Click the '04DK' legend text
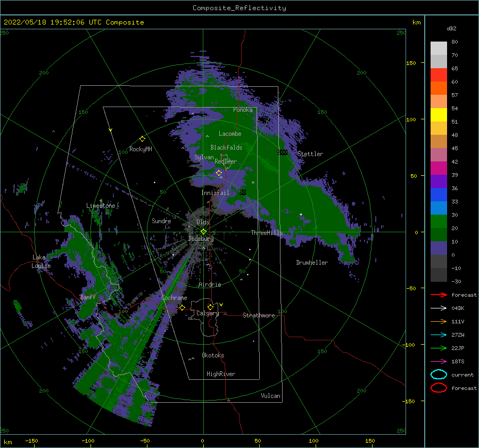Viewport: 479px width, 448px height. click(458, 308)
